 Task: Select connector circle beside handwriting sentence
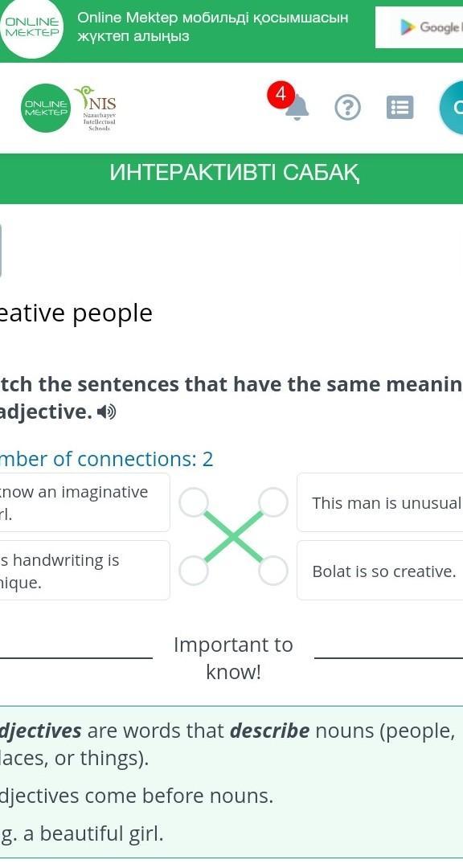pos(194,571)
